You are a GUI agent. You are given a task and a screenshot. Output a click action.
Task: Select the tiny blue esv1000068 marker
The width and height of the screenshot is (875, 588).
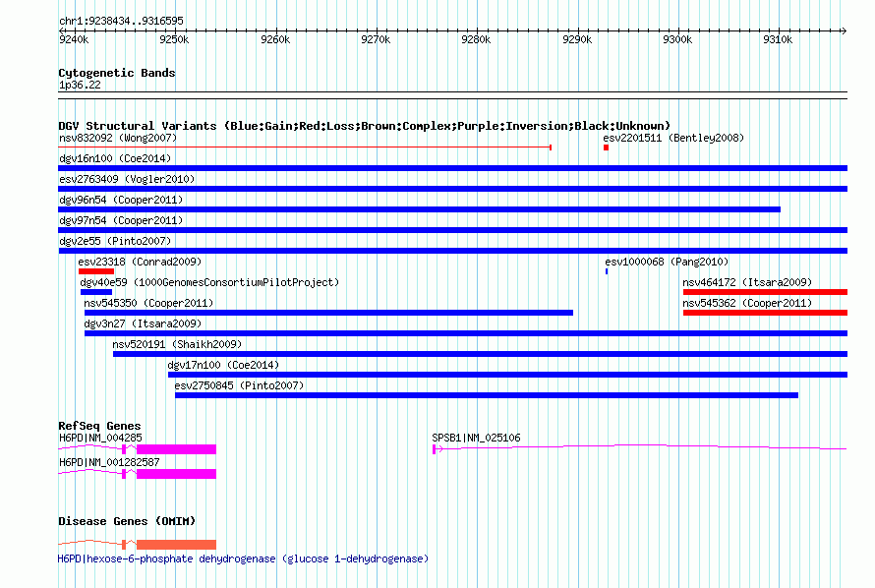[x=607, y=271]
